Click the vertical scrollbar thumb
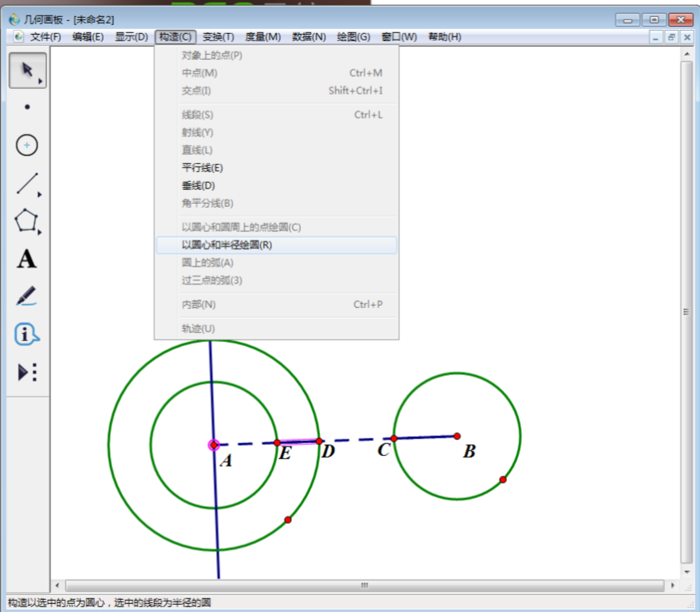700x612 pixels. 686,312
